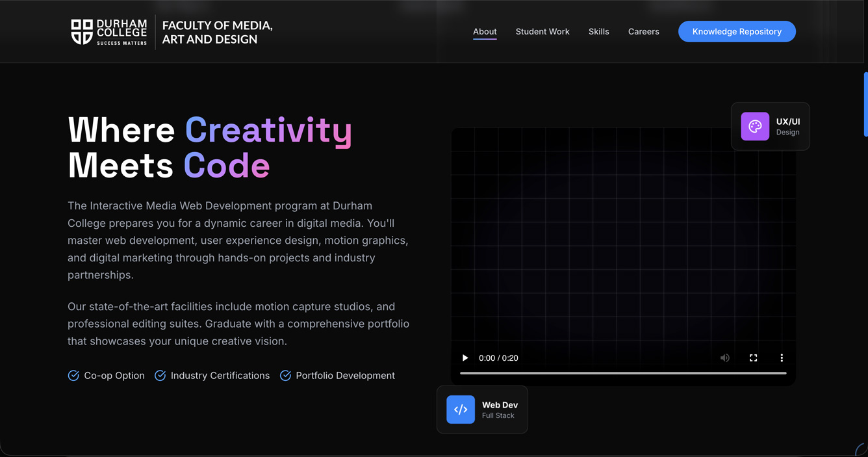
Task: Play the hero video
Action: point(465,358)
